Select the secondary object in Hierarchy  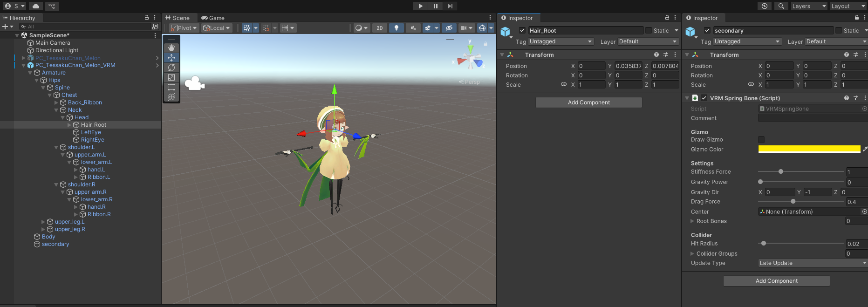click(x=55, y=244)
